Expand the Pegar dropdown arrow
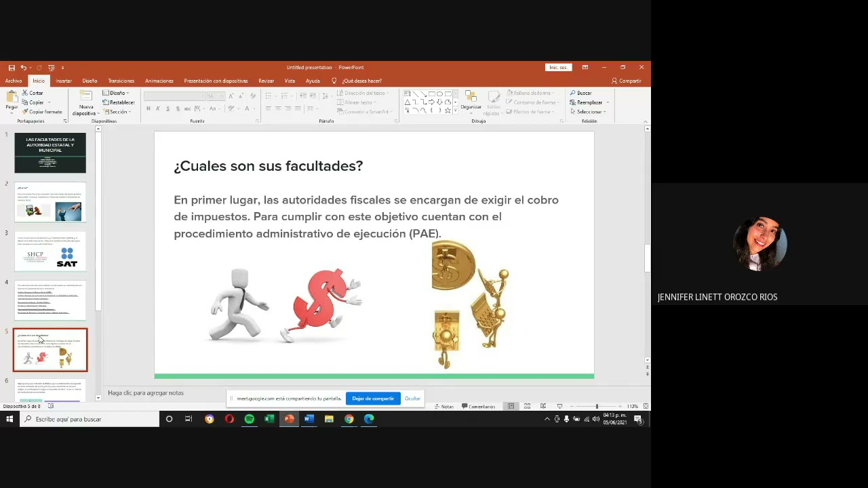The image size is (868, 488). (12, 113)
